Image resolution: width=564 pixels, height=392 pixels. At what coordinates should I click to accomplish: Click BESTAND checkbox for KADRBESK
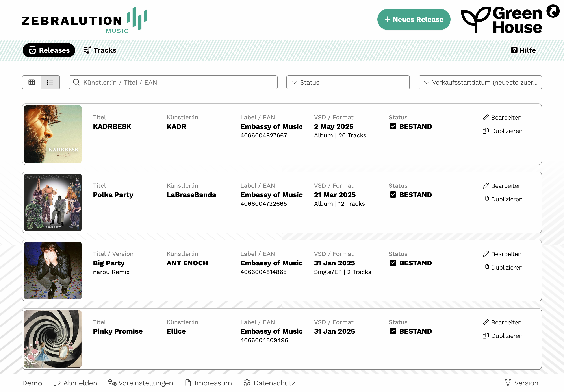(393, 126)
